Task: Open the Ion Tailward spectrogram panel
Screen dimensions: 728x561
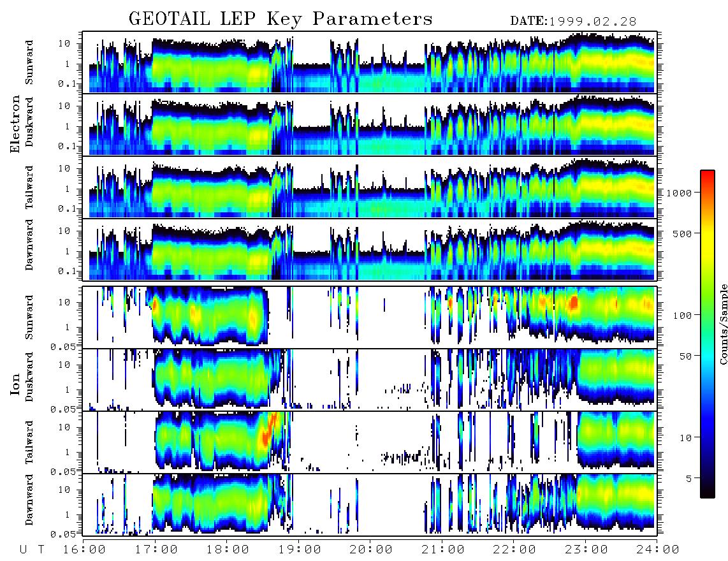Action: (370, 442)
